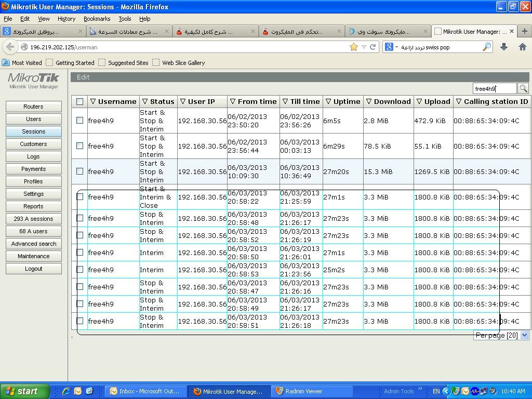Toggle the select-all checkbox in table header
This screenshot has width=532, height=399.
pyautogui.click(x=79, y=101)
